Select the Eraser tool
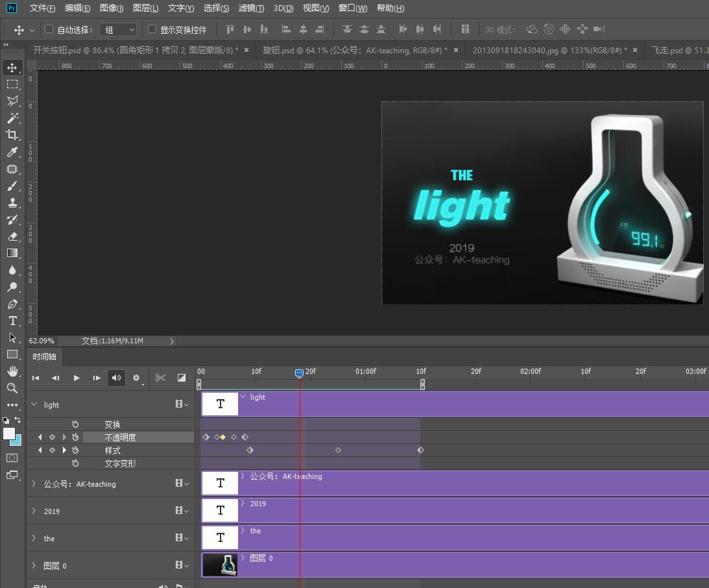 (12, 236)
